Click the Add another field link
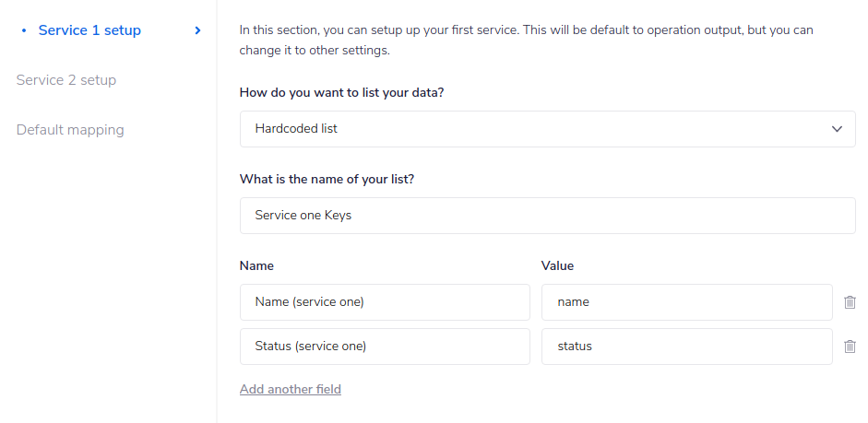The width and height of the screenshot is (868, 423). pos(291,389)
